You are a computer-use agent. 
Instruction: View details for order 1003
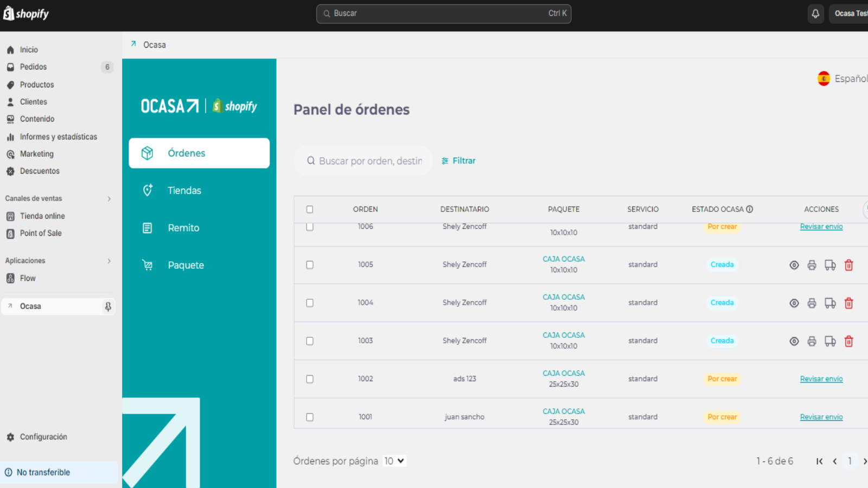[794, 341]
